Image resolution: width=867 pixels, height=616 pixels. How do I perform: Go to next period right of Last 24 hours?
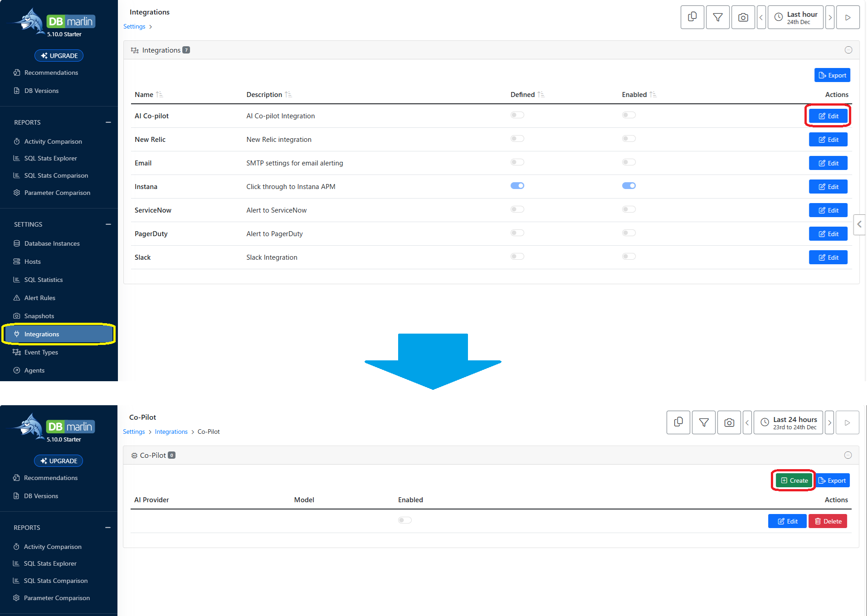pyautogui.click(x=829, y=422)
